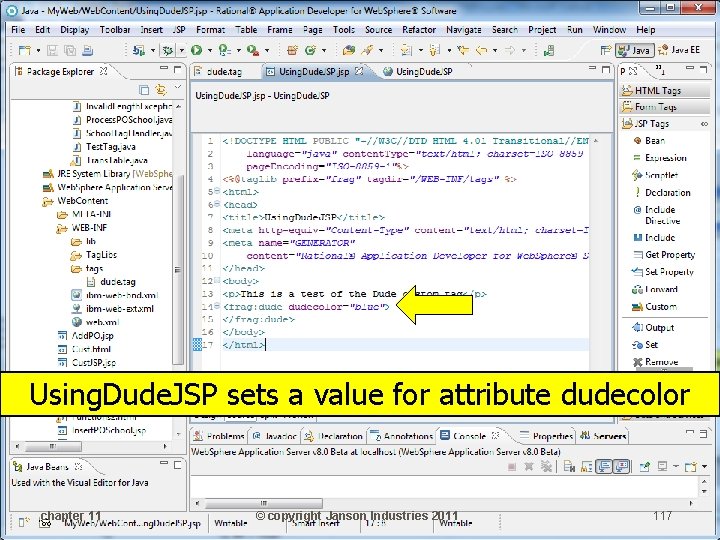Click Collapse All icon in Package Explorer
Screen dimensions: 720x540
pos(144,89)
